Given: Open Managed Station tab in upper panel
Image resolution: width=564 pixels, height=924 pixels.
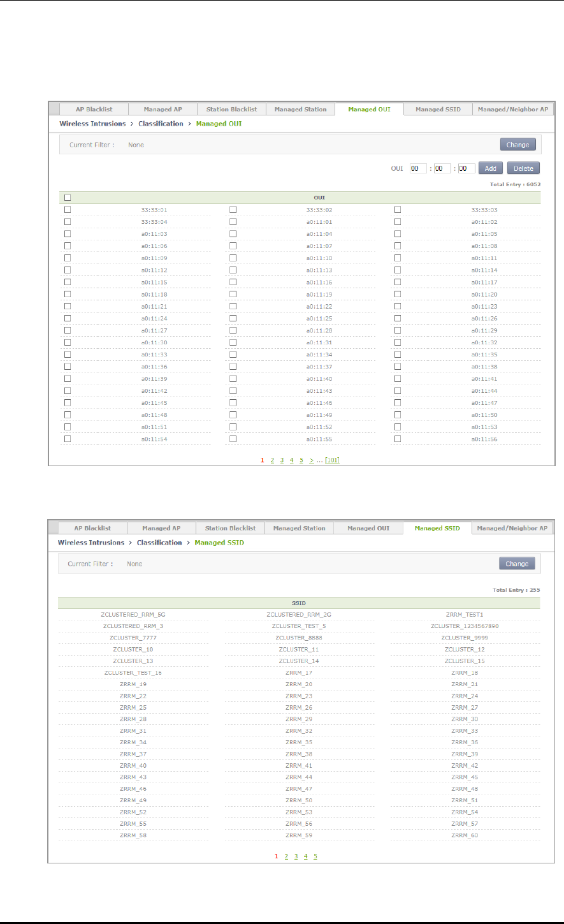Looking at the screenshot, I should (300, 109).
